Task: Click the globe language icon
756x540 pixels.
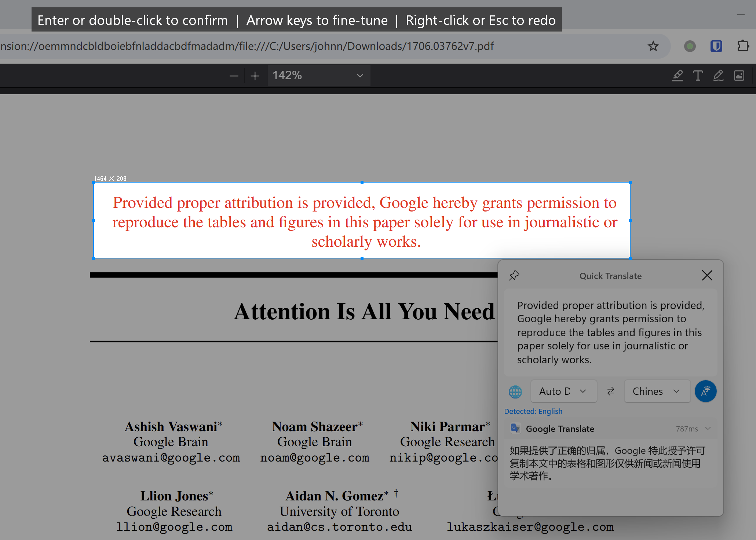Action: 515,392
